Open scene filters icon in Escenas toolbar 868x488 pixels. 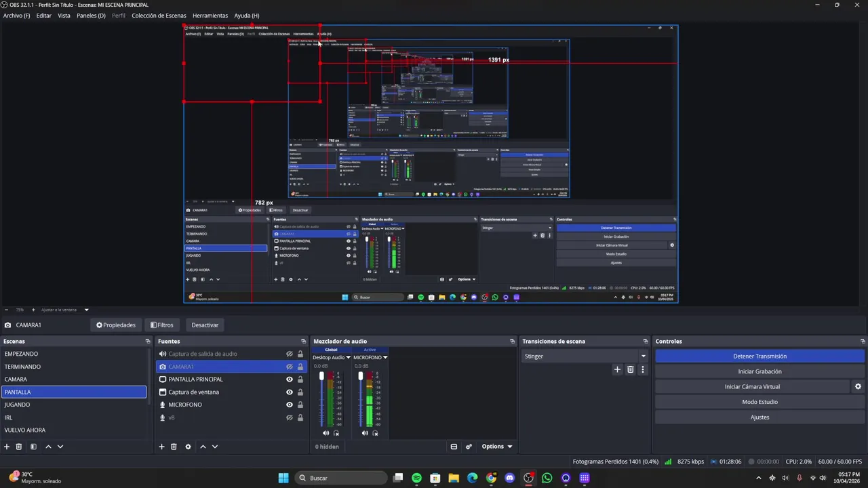point(33,447)
